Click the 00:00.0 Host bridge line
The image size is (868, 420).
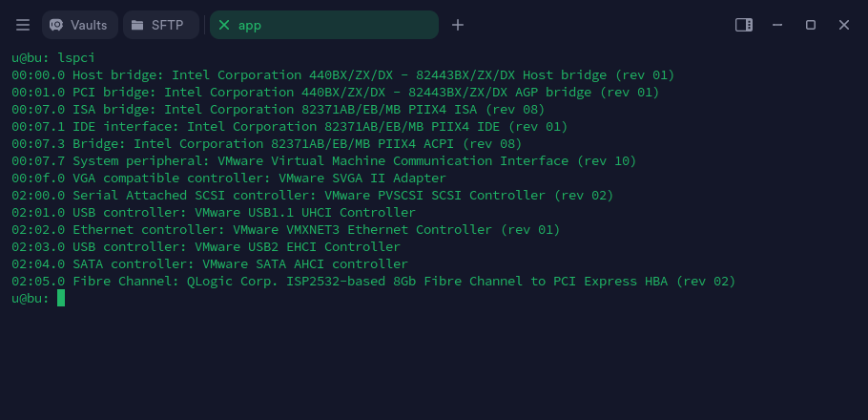coord(343,74)
